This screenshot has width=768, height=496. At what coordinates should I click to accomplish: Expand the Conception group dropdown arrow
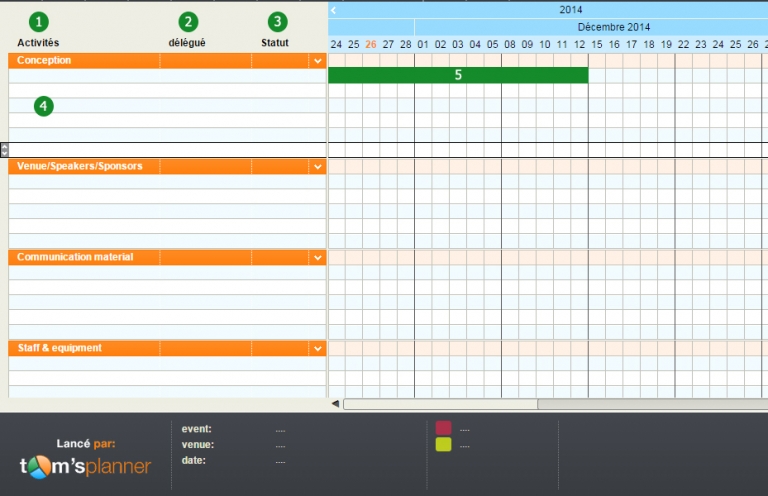coord(317,61)
